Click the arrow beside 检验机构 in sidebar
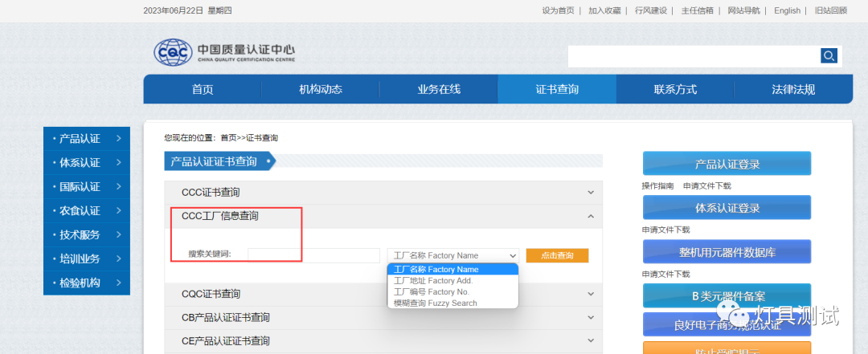This screenshot has height=354, width=868. tap(118, 283)
